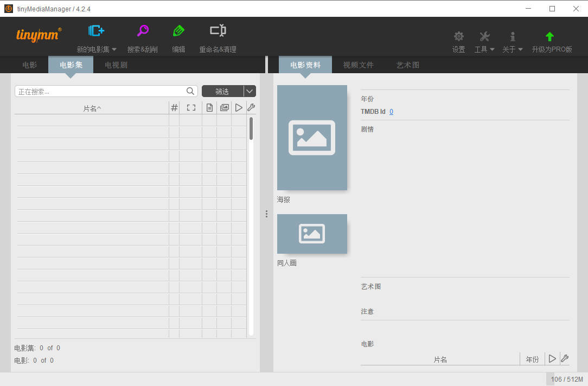The image size is (588, 386).
Task: Click the tinyMediaManager title bar app icon
Action: (9, 9)
